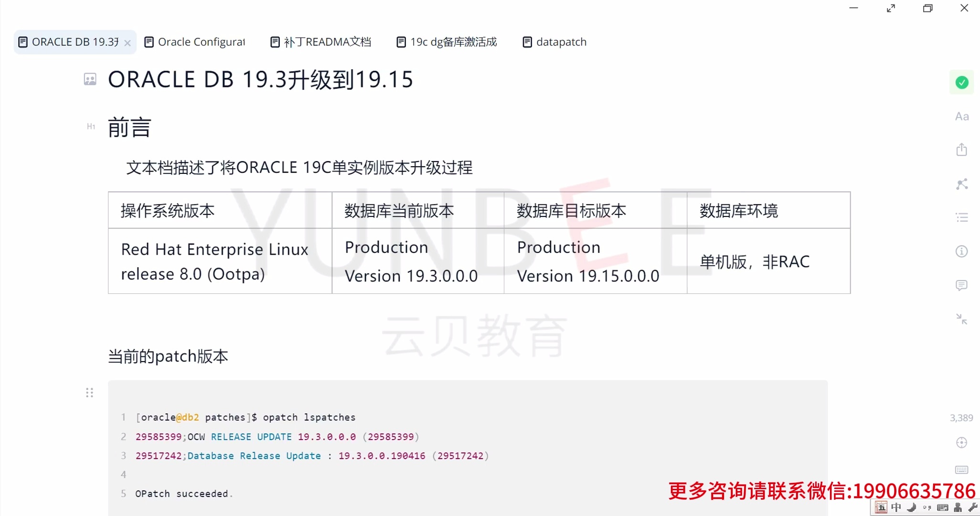The height and width of the screenshot is (516, 980).
Task: Click the locate target icon in sidebar
Action: click(962, 442)
